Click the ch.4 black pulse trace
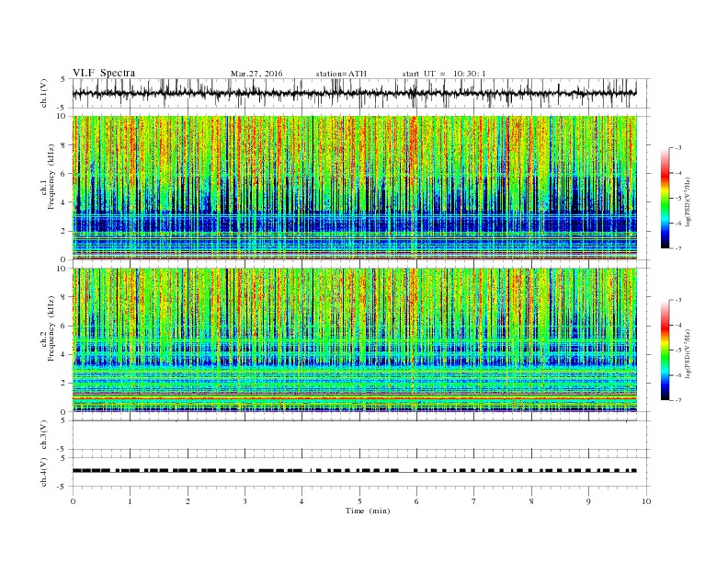Image resolution: width=728 pixels, height=563 pixels. 354,471
